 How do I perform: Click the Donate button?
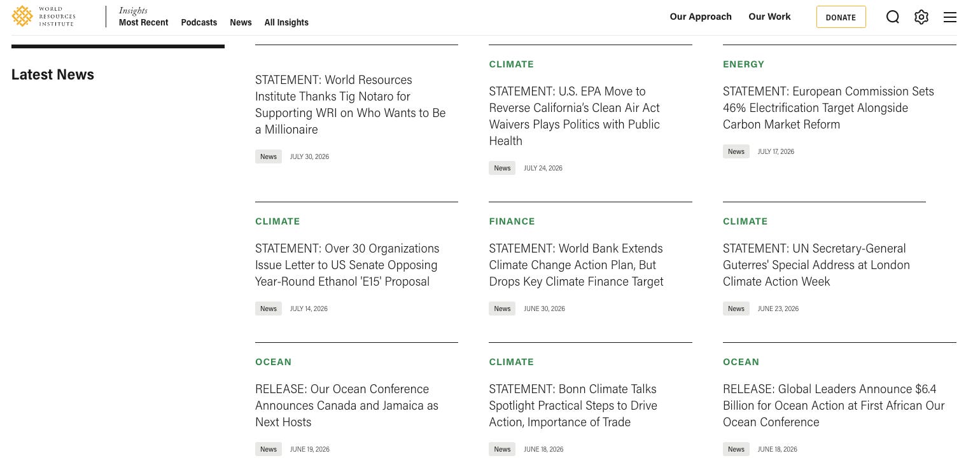coord(841,17)
